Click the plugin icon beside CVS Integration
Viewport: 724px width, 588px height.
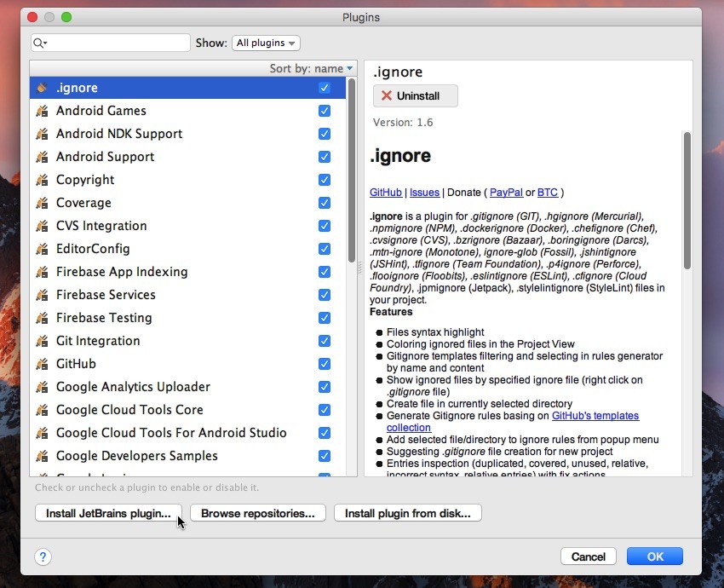[42, 226]
